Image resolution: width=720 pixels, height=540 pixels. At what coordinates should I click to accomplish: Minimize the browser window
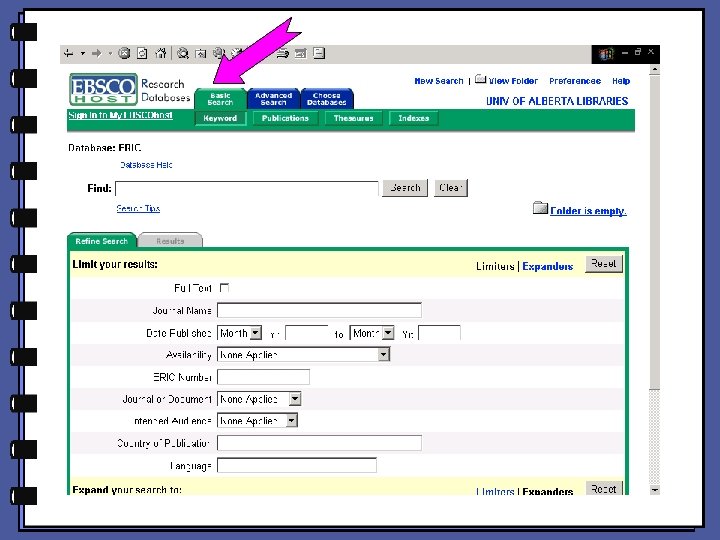625,53
